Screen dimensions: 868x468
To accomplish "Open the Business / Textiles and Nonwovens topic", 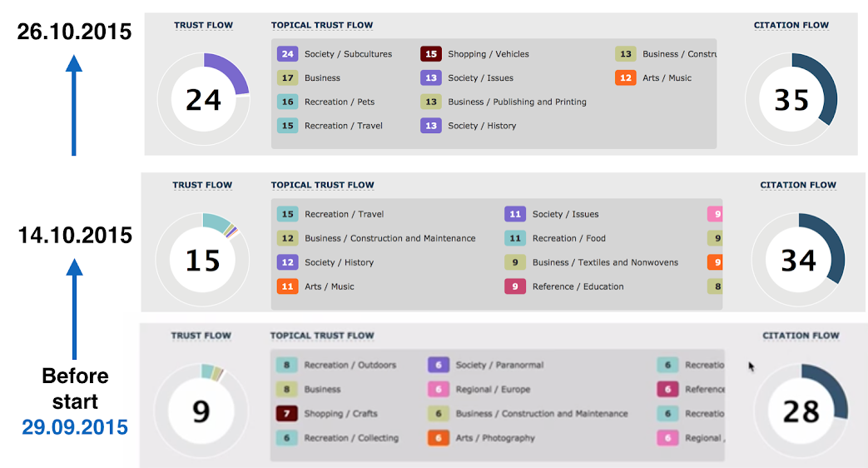I will pyautogui.click(x=605, y=262).
